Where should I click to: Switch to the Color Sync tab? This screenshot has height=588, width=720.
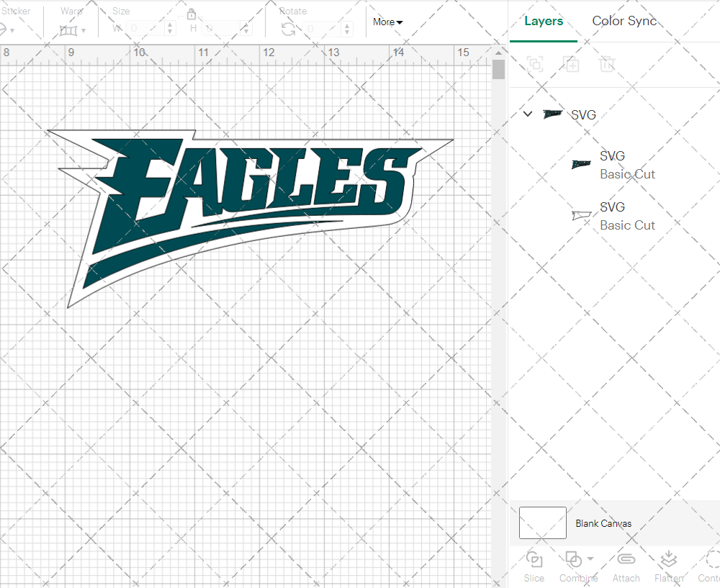coord(624,21)
